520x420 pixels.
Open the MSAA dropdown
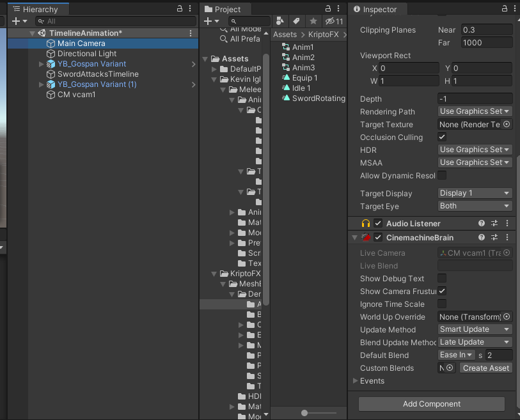[475, 162]
